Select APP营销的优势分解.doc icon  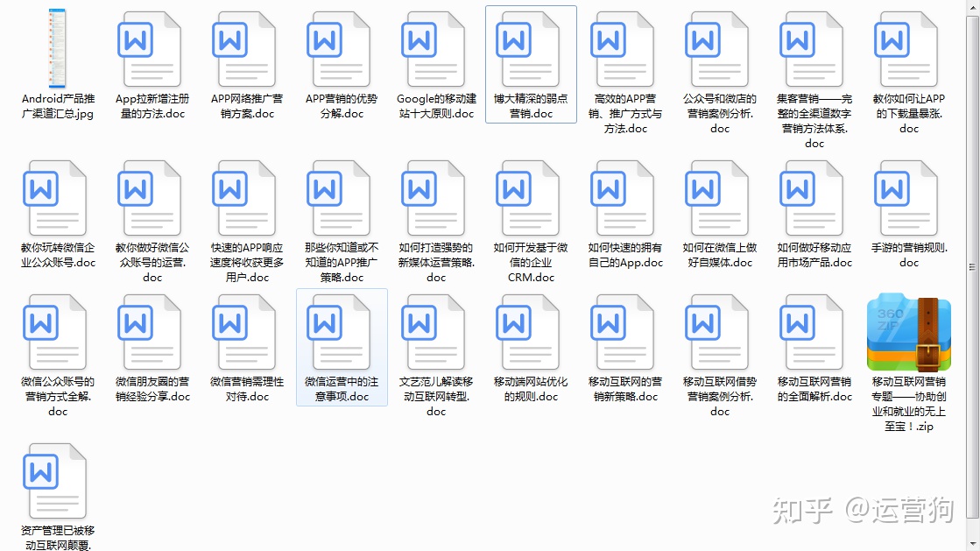pos(338,49)
